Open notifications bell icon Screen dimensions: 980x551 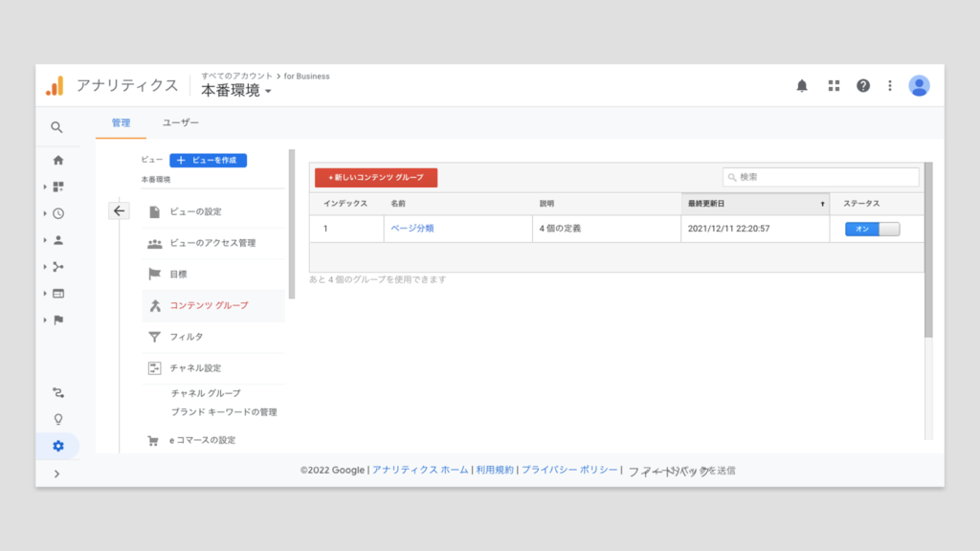(x=802, y=86)
